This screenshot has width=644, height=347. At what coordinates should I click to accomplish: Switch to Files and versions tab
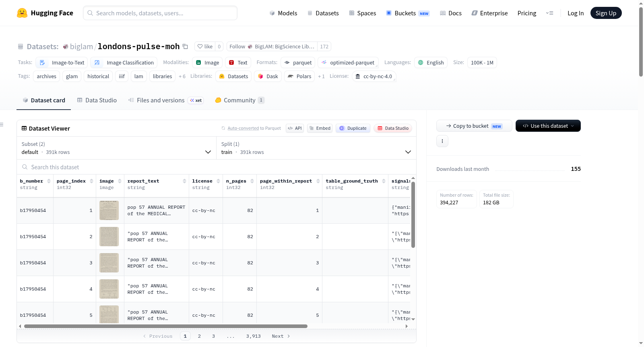coord(165,100)
